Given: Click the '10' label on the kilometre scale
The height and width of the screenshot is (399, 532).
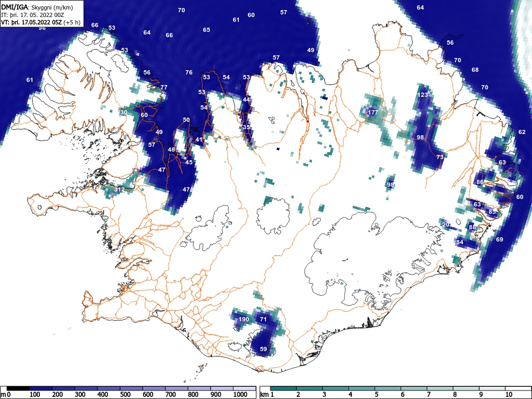Looking at the screenshot, I should (x=509, y=395).
